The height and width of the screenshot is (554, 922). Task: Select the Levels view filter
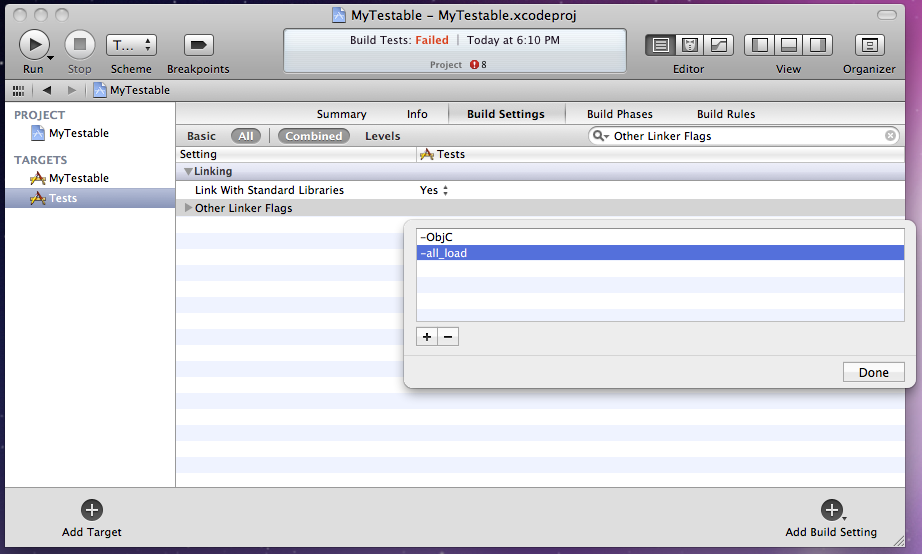click(382, 136)
